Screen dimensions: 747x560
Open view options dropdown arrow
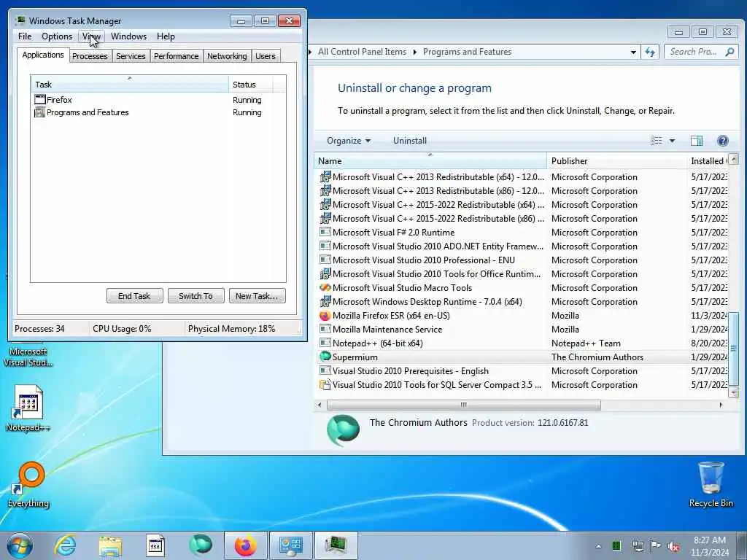672,141
